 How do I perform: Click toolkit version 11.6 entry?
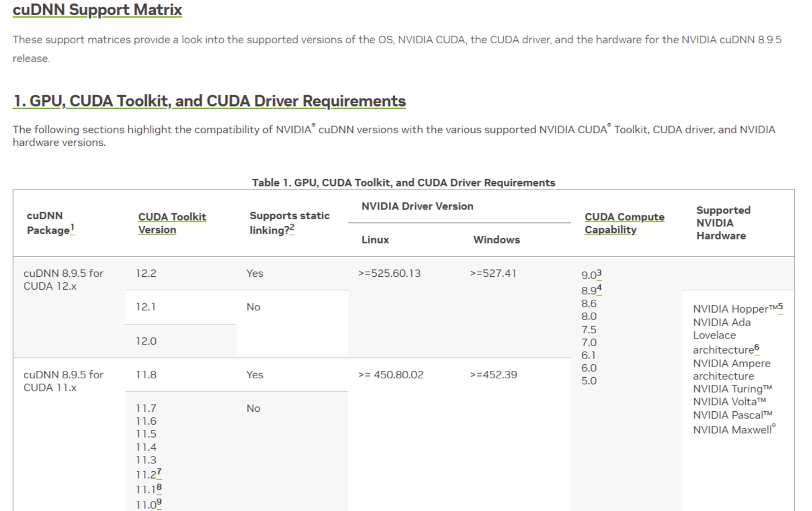click(x=146, y=421)
